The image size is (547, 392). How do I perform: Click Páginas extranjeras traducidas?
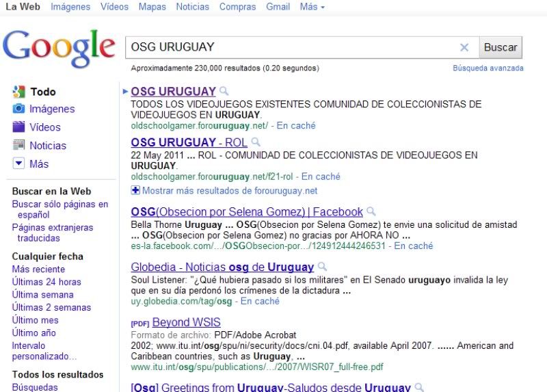pyautogui.click(x=53, y=233)
